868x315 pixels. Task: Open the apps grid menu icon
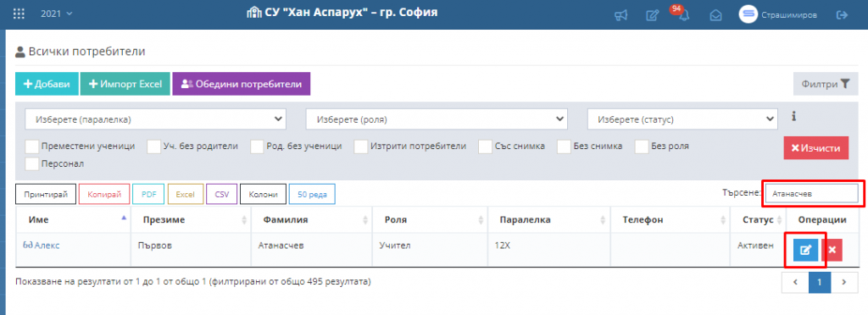(19, 14)
